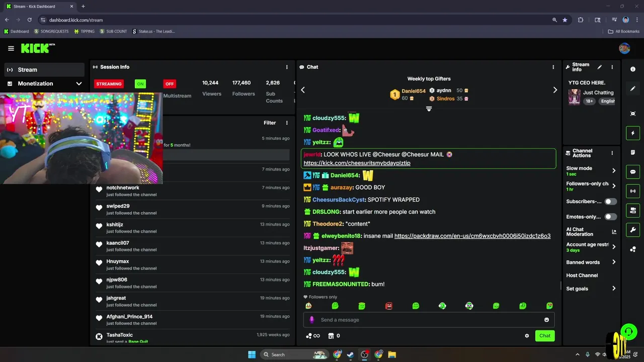Click the channel points infinity icon
The height and width of the screenshot is (362, 644).
[x=313, y=336]
